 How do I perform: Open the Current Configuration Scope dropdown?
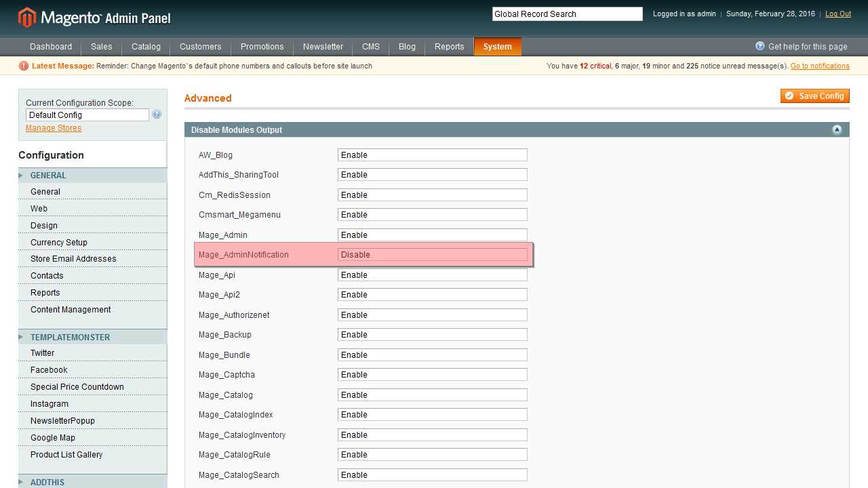87,115
